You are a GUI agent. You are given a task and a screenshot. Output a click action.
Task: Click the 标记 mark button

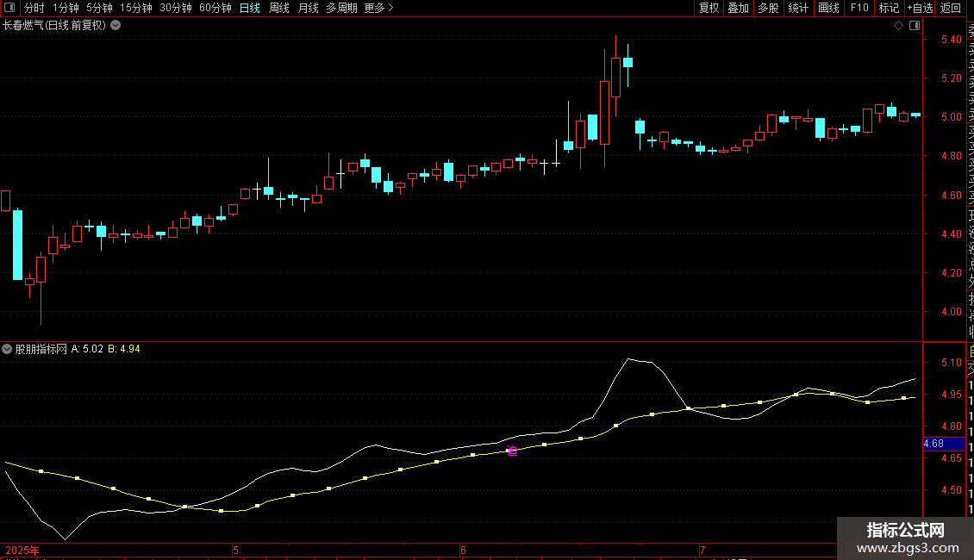coord(889,8)
